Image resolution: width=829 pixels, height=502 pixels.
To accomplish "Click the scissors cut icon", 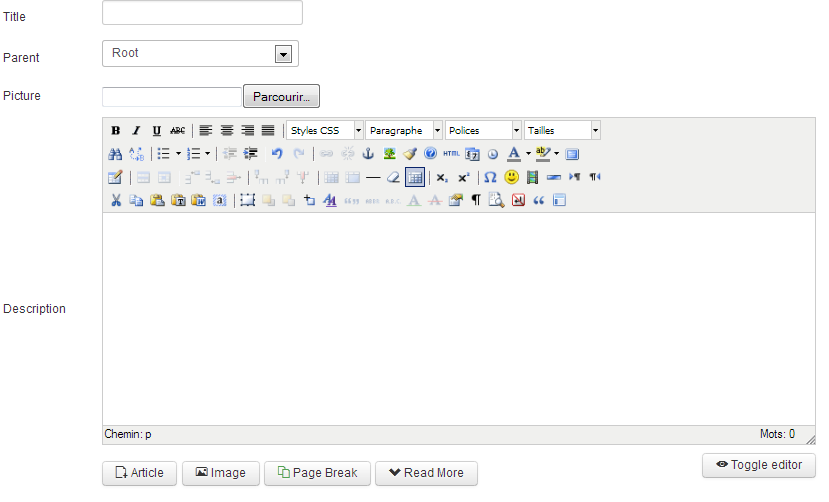I will [115, 200].
